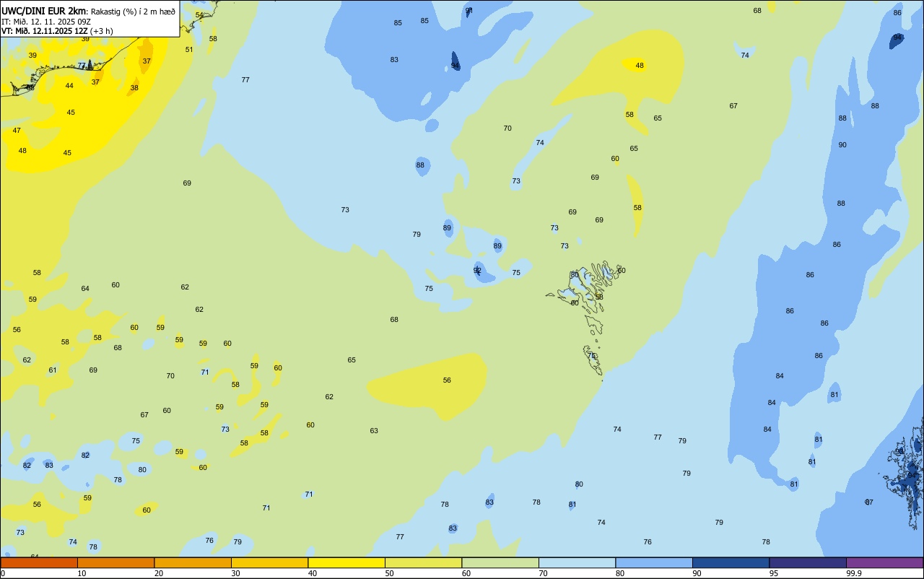This screenshot has width=924, height=579.
Task: Click the legend tick label 20
Action: pos(159,573)
